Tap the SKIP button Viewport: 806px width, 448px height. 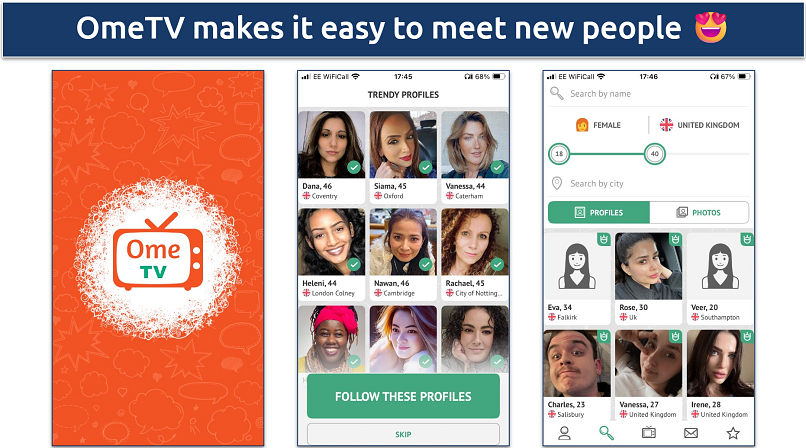point(403,434)
